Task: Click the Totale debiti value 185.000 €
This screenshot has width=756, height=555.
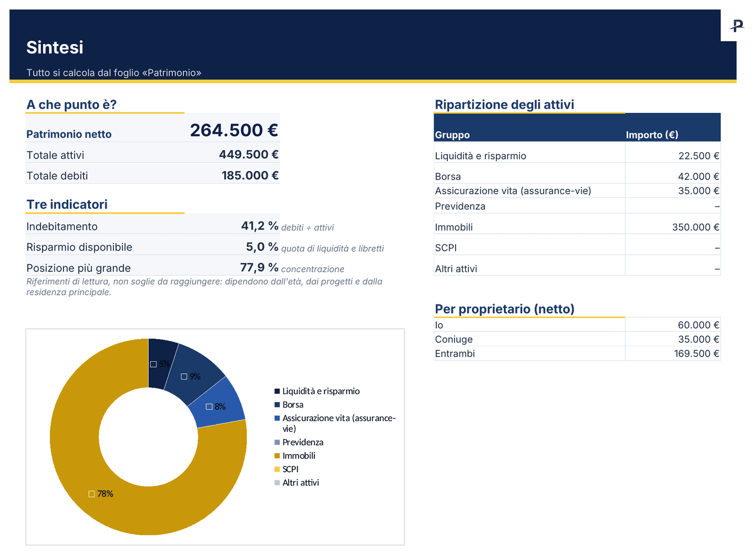Action: [250, 175]
